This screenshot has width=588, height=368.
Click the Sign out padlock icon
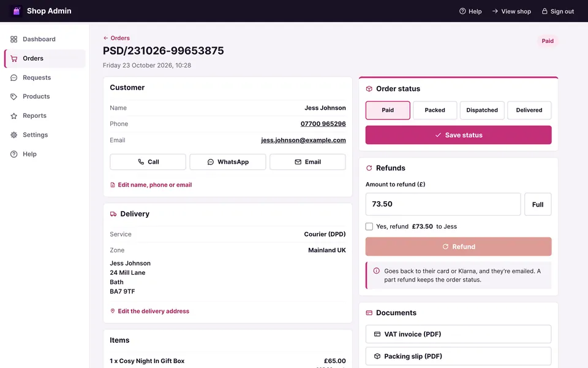545,11
